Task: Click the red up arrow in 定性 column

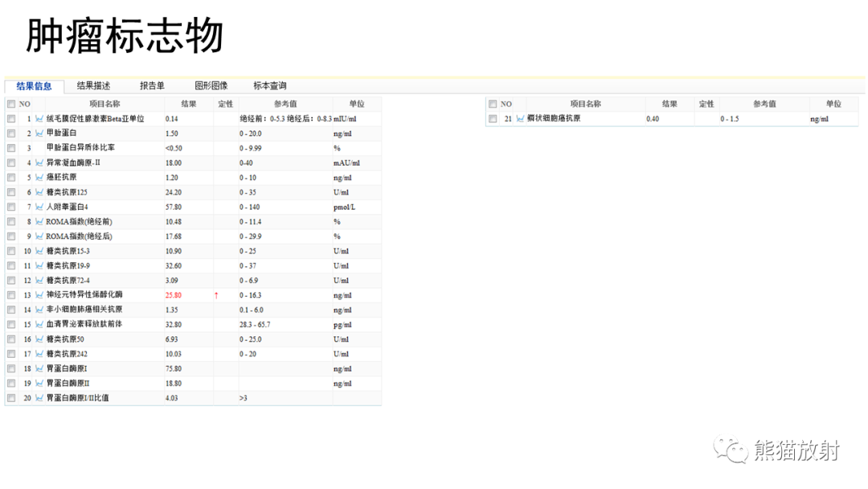Action: point(216,295)
